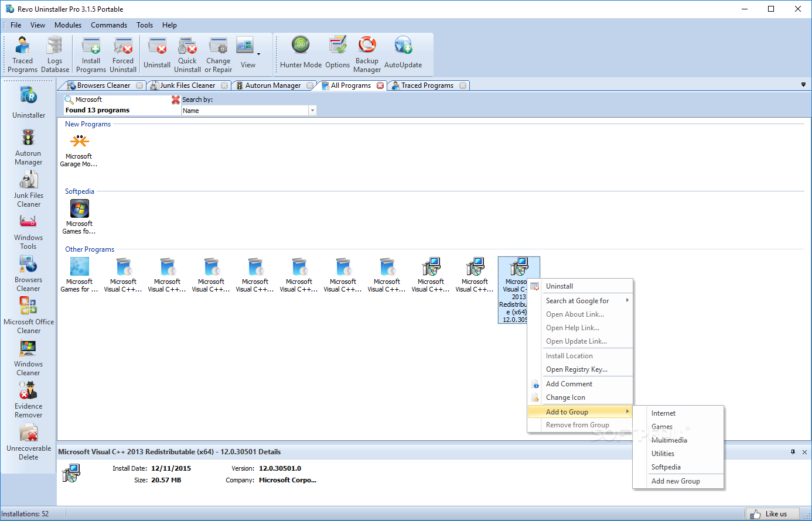Open the tab list dropdown arrow
The height and width of the screenshot is (521, 812).
click(803, 85)
